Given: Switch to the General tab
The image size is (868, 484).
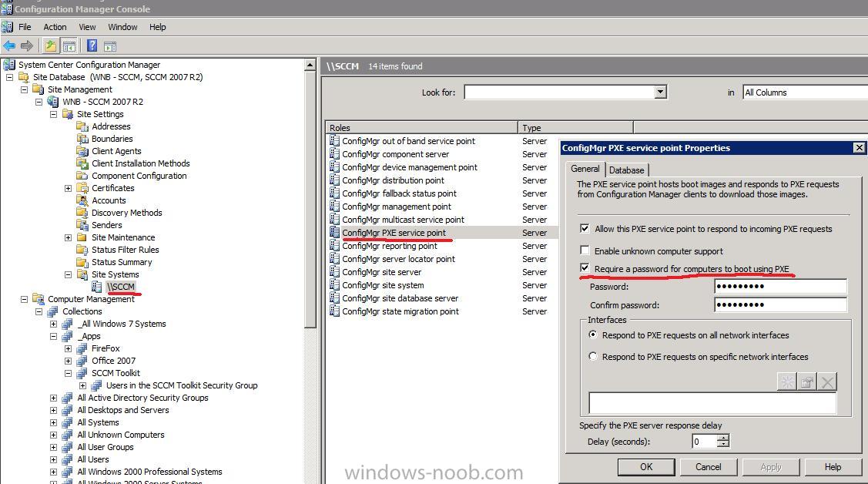Looking at the screenshot, I should pyautogui.click(x=585, y=169).
